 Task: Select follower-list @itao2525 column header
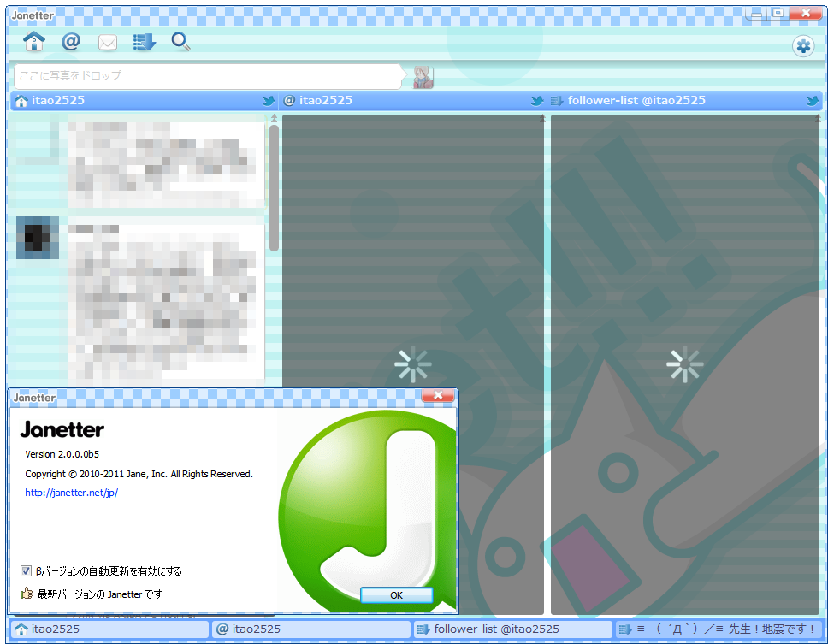pos(685,101)
